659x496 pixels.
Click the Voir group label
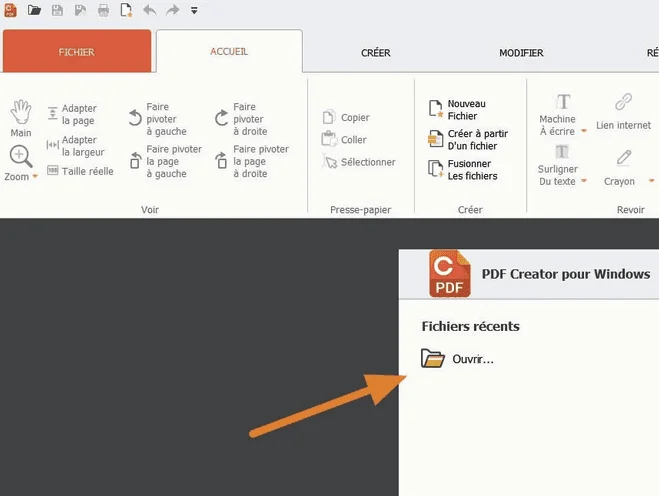pos(150,209)
